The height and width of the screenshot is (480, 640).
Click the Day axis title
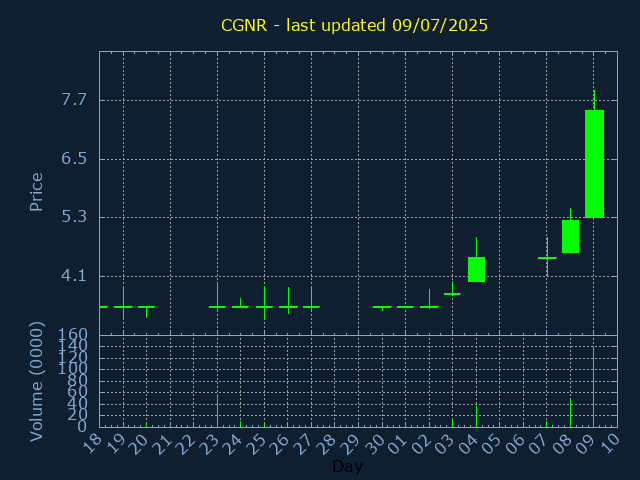347,466
